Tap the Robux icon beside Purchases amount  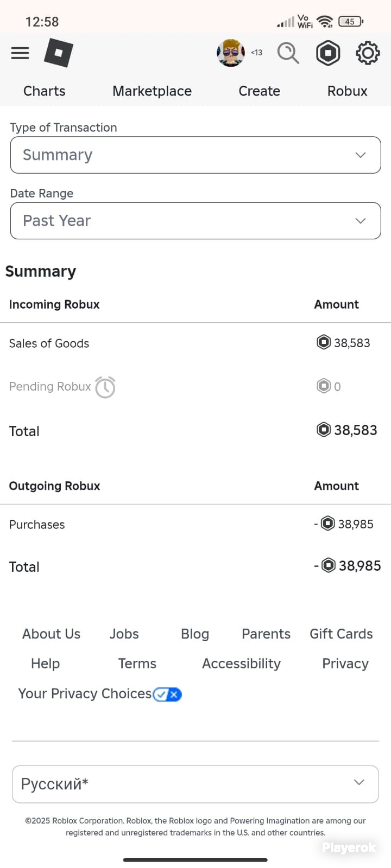tap(328, 524)
